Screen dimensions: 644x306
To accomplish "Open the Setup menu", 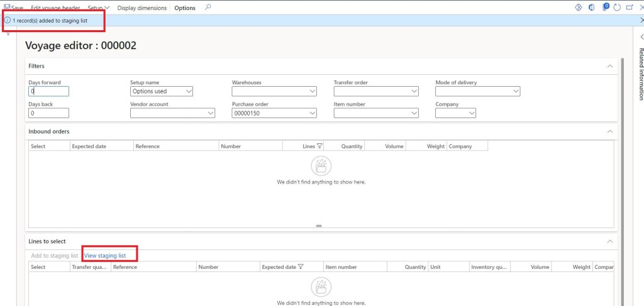I will (x=99, y=8).
